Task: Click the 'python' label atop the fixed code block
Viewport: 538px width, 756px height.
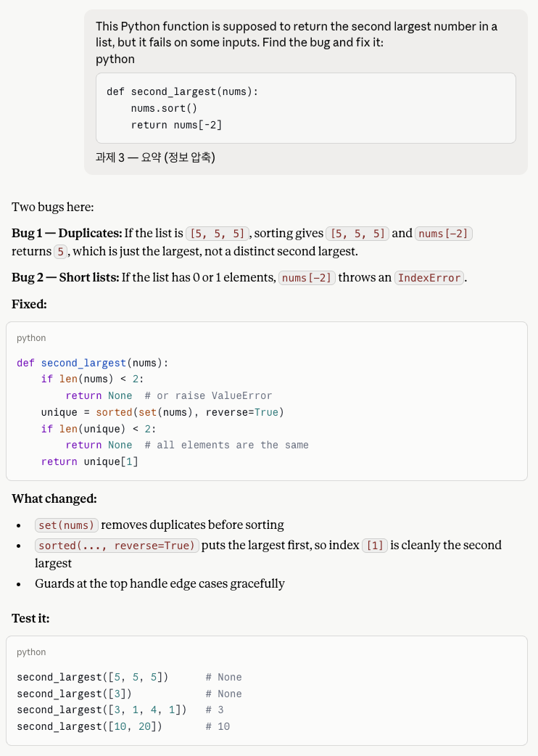Action: [31, 338]
